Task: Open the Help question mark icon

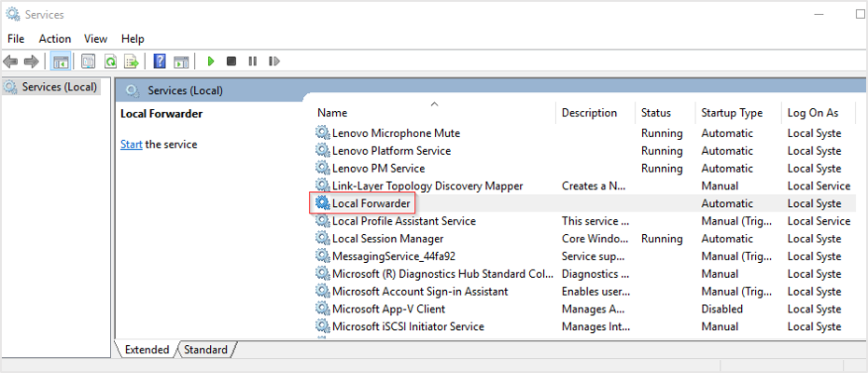Action: (160, 61)
